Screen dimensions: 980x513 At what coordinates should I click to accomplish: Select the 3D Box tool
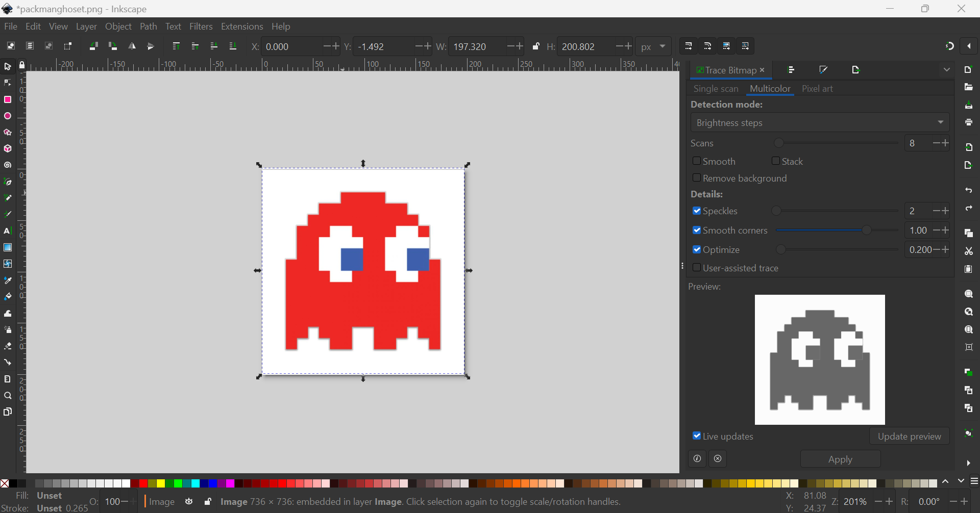(x=8, y=149)
